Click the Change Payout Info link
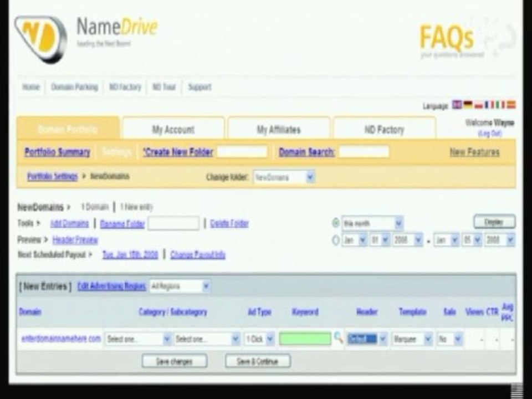This screenshot has width=532, height=399. 198,254
